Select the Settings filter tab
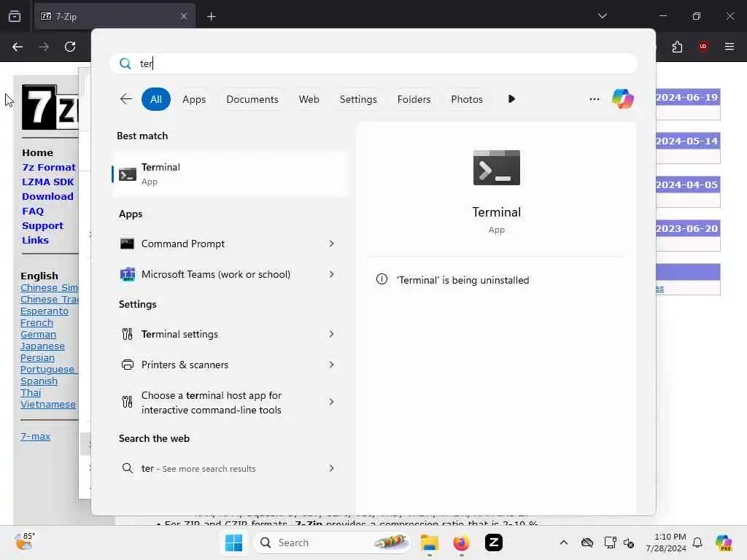Image resolution: width=747 pixels, height=560 pixels. [x=358, y=99]
